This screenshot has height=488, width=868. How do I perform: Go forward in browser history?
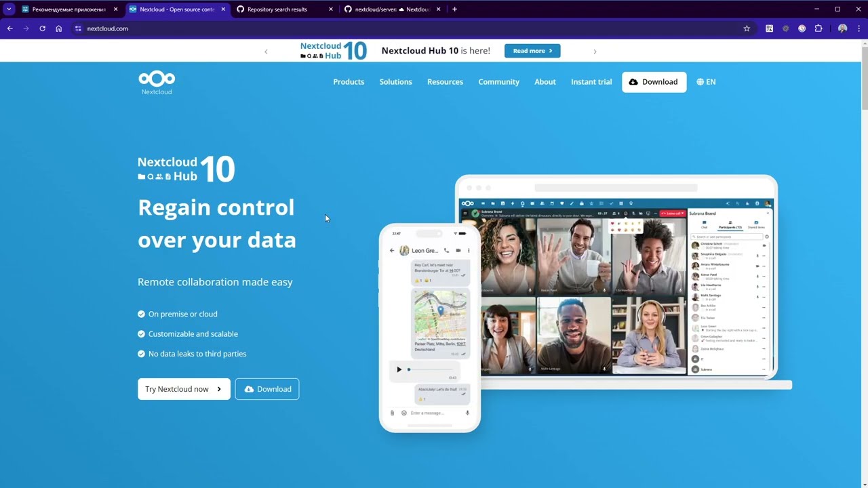[26, 28]
